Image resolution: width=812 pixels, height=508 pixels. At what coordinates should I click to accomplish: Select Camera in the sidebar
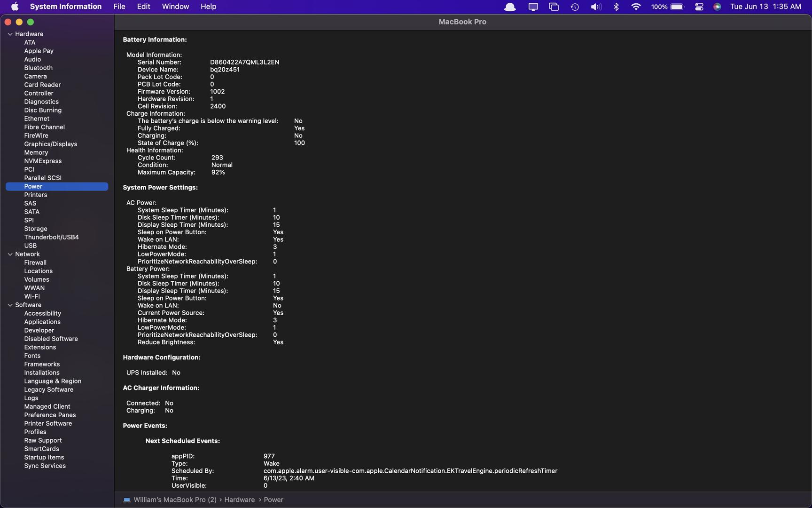[35, 76]
